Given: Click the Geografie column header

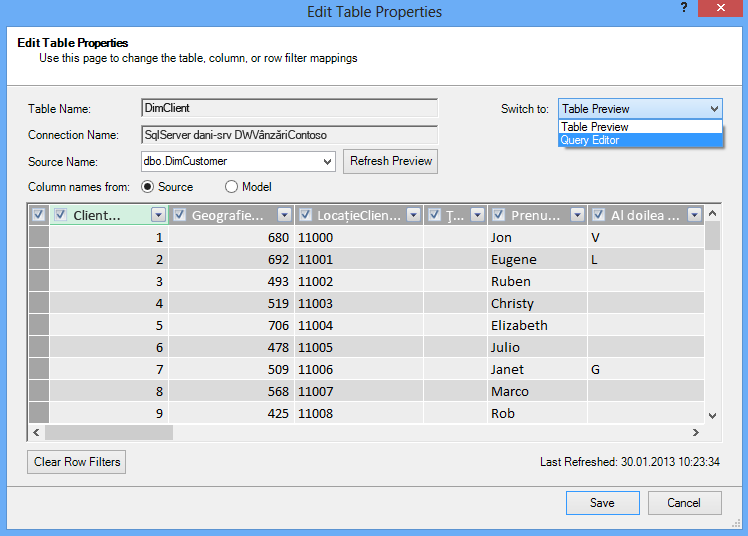Looking at the screenshot, I should (x=231, y=215).
